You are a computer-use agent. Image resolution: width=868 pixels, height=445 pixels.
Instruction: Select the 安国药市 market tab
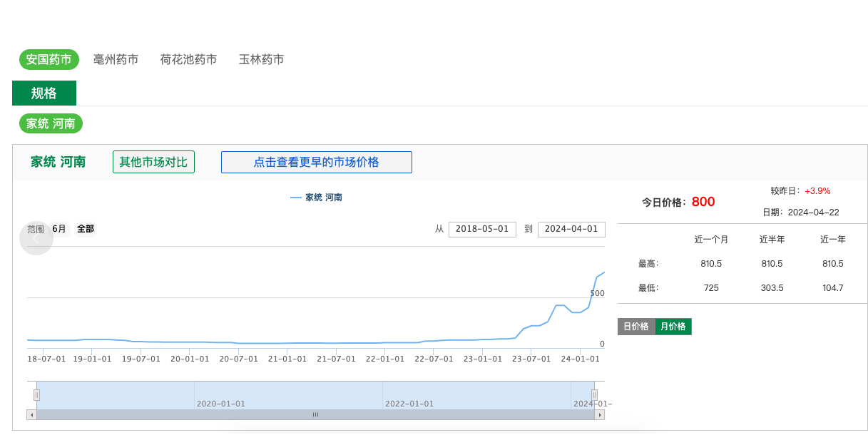(x=49, y=59)
